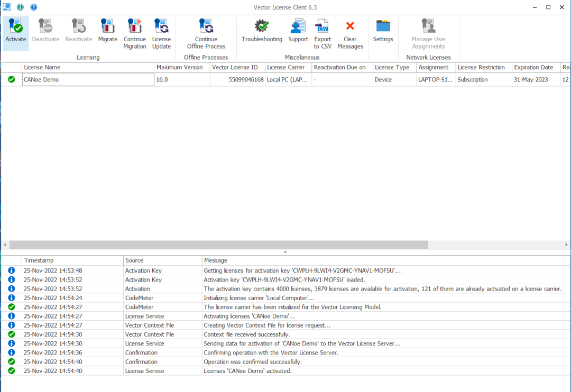The width and height of the screenshot is (571, 392).
Task: Click the application icon in the title bar
Action: pos(6,7)
